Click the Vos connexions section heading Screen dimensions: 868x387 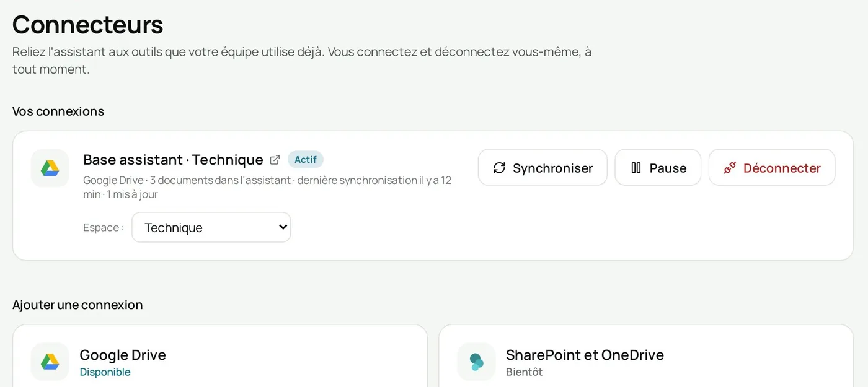58,111
